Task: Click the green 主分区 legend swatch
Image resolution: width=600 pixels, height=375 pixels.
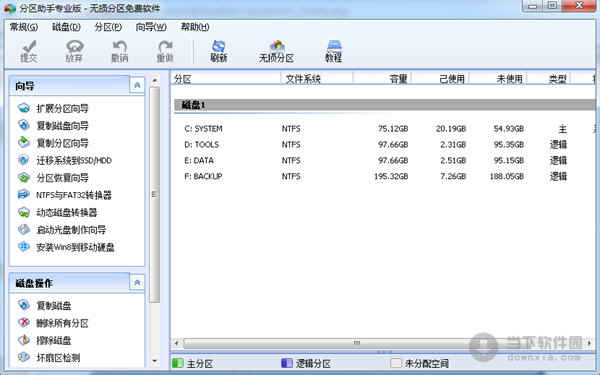Action: point(178,363)
